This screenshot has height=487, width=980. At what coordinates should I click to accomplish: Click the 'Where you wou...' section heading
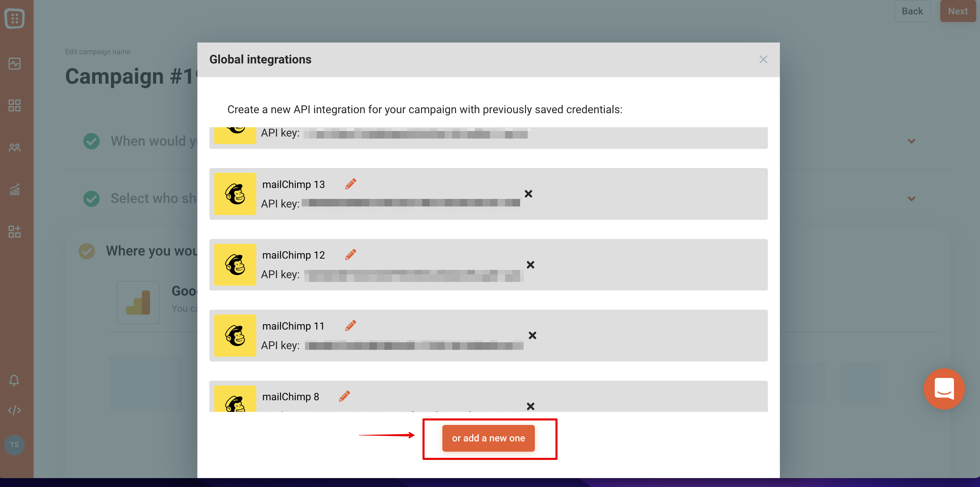pos(151,251)
